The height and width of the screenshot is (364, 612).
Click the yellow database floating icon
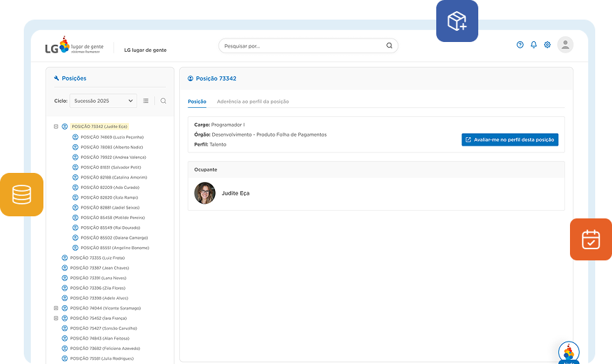pos(22,195)
